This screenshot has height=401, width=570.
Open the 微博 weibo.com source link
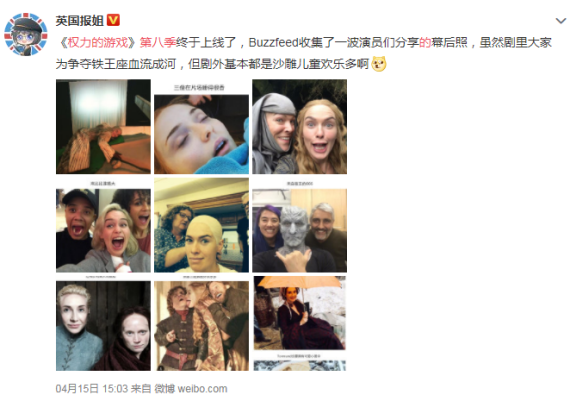pyautogui.click(x=191, y=389)
